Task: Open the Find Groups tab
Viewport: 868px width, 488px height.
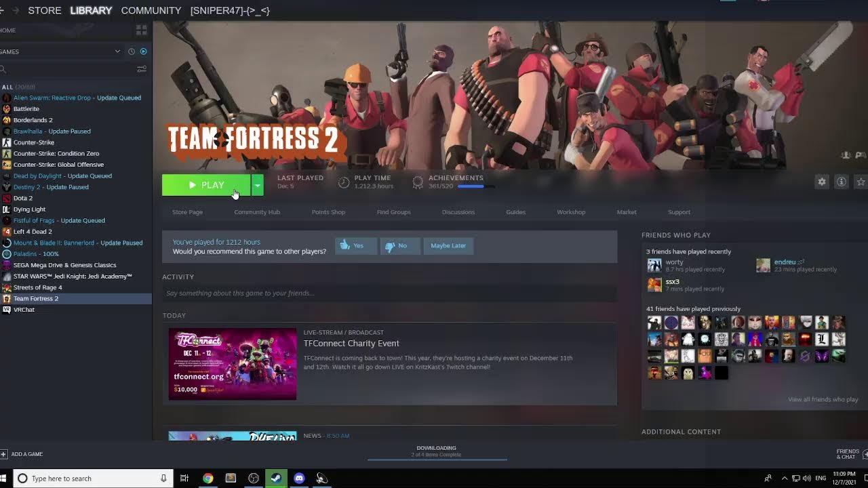Action: click(394, 212)
